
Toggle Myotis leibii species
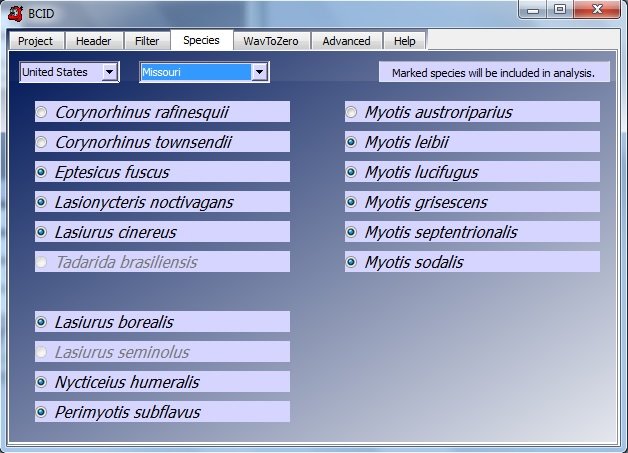pyautogui.click(x=351, y=142)
